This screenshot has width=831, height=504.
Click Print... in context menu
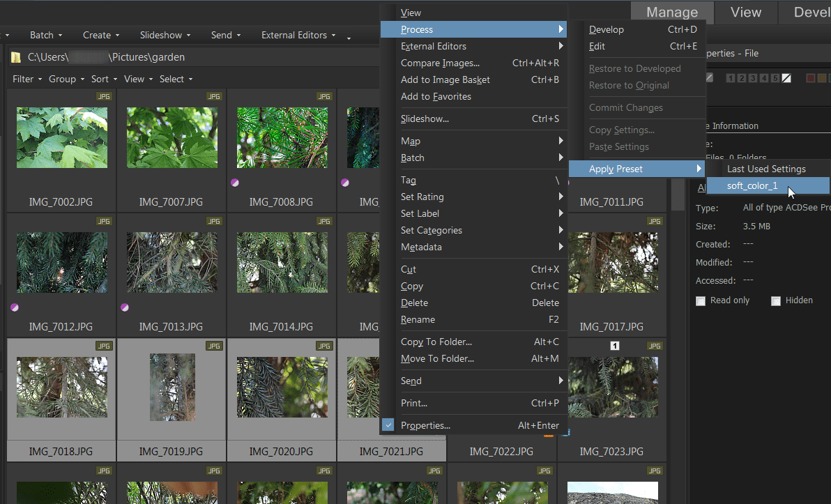point(474,404)
